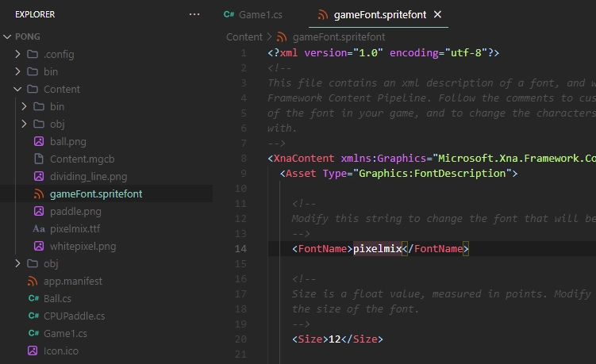Open ball.png from the file tree
The image size is (596, 364).
[68, 141]
